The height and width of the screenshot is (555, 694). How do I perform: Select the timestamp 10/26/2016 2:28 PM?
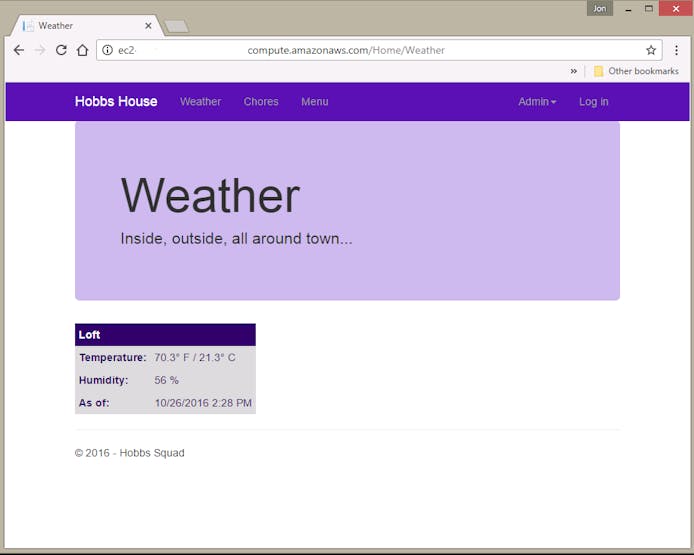coord(203,403)
